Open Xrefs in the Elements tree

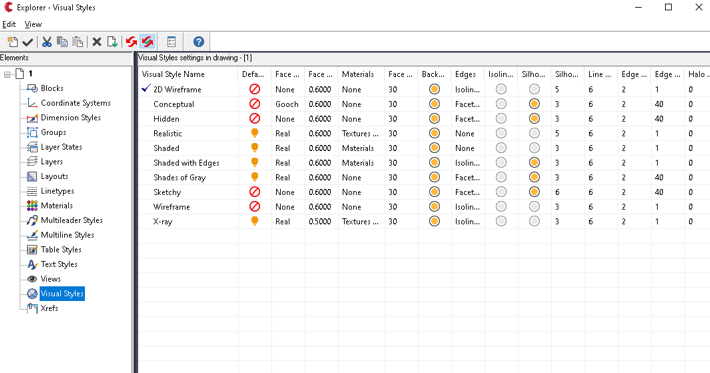point(49,308)
